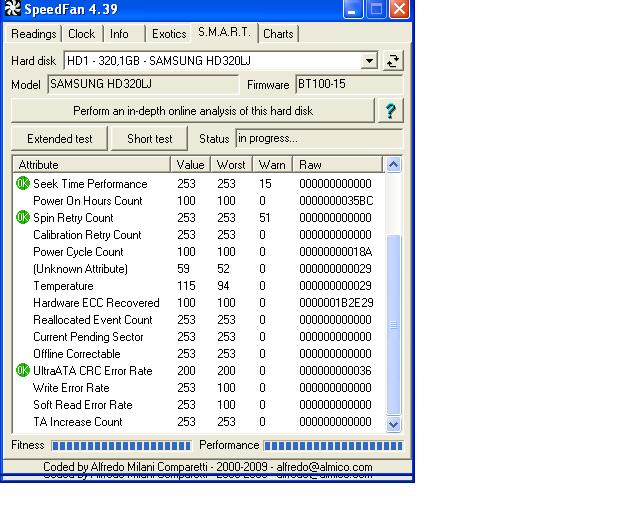This screenshot has height=512, width=640.
Task: Click the Fitness progress bar
Action: pyautogui.click(x=121, y=445)
